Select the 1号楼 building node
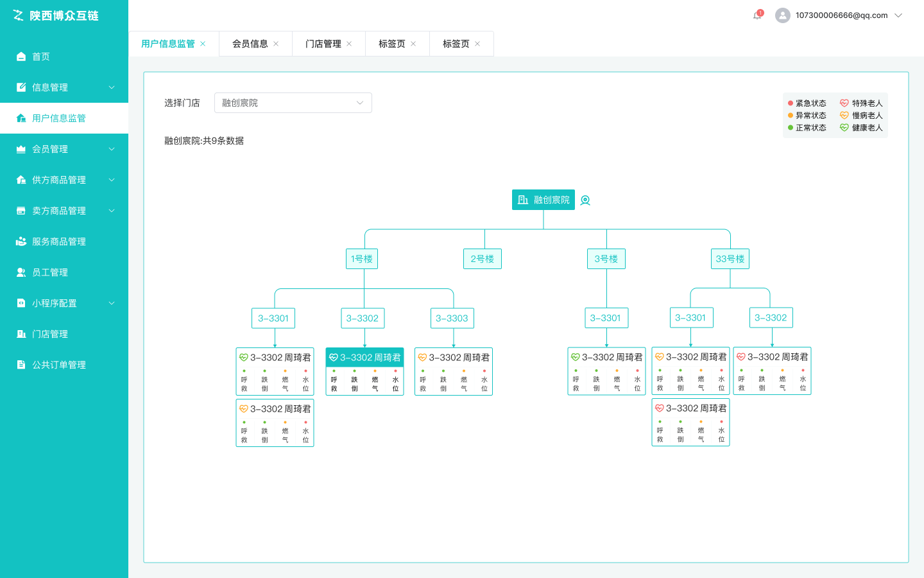Screen dimensions: 924x578 (361, 259)
